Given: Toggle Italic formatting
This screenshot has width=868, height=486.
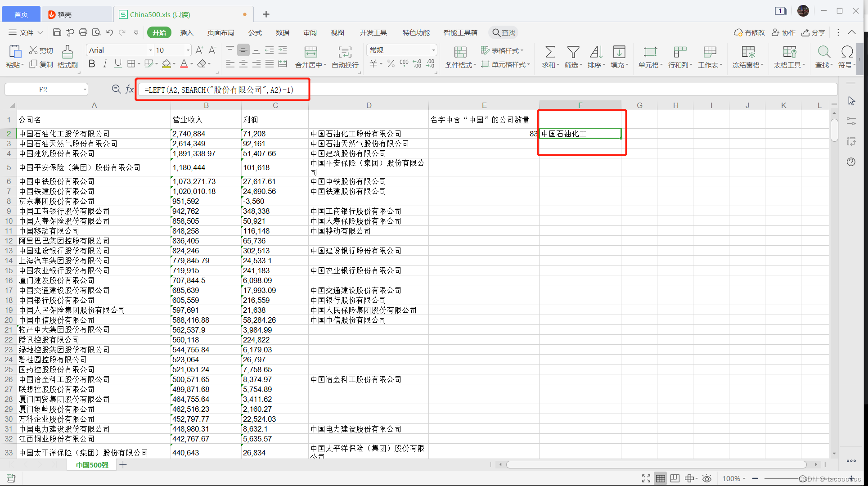Looking at the screenshot, I should pos(105,64).
